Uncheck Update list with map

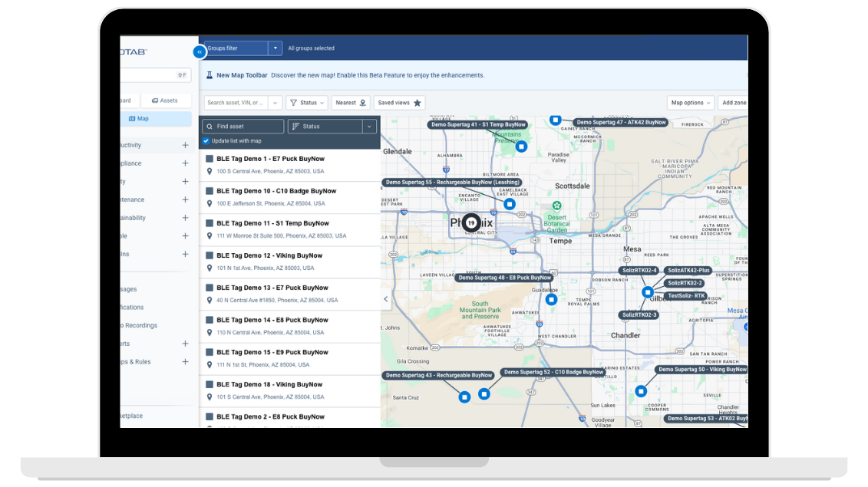pos(206,141)
